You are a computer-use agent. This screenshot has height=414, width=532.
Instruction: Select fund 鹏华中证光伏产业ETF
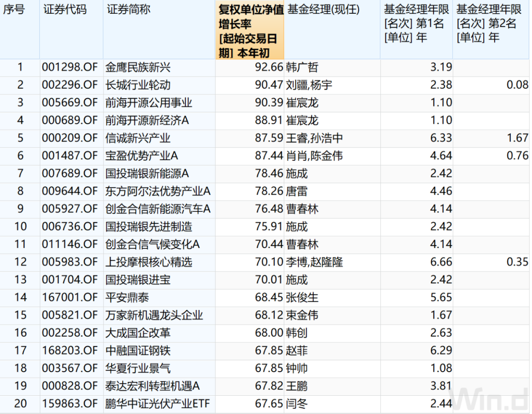point(158,404)
